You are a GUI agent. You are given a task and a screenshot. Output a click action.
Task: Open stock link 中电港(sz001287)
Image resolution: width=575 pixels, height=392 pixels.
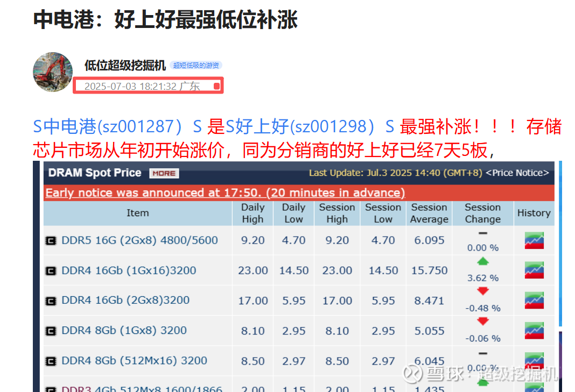click(113, 126)
